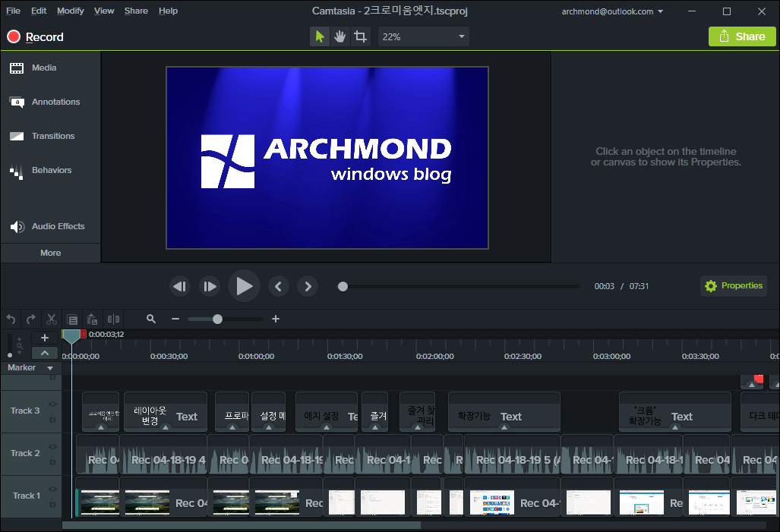Select the Track 2 header label
This screenshot has width=780, height=532.
point(25,453)
